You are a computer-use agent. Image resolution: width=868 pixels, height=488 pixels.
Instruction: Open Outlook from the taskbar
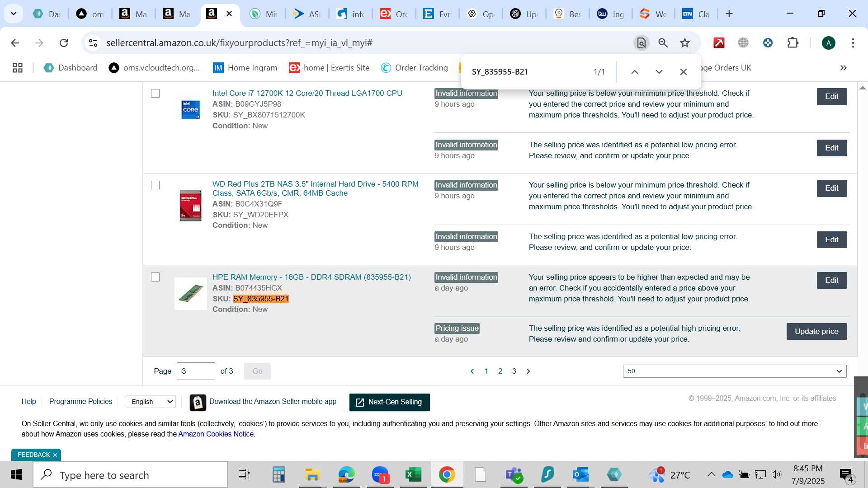pyautogui.click(x=580, y=474)
